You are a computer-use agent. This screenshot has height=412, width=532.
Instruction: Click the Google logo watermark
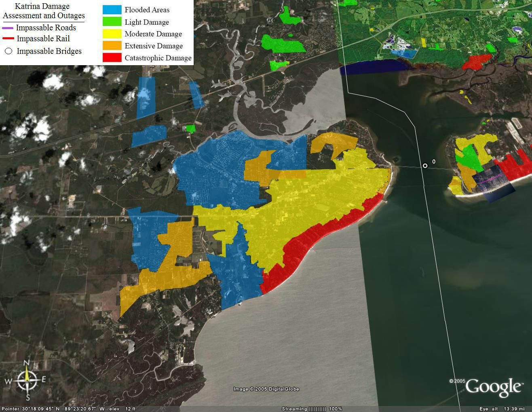point(493,387)
